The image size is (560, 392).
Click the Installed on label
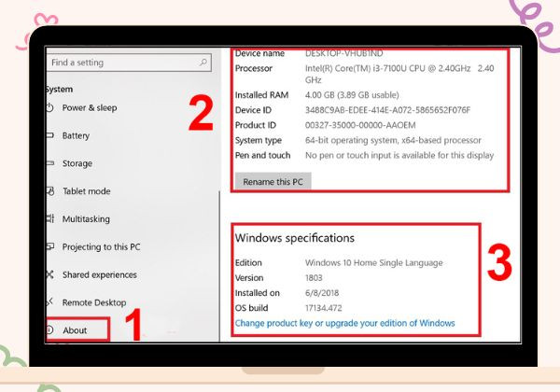tap(258, 293)
